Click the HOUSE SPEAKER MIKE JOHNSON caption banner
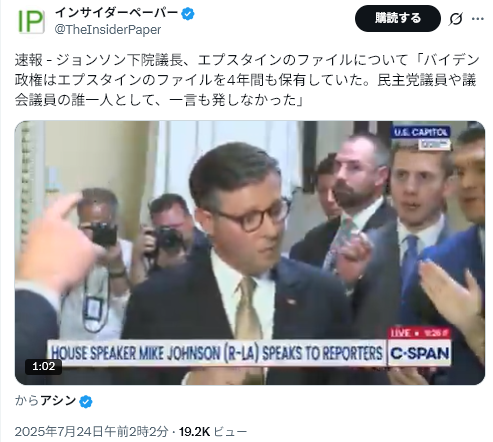 (x=217, y=353)
